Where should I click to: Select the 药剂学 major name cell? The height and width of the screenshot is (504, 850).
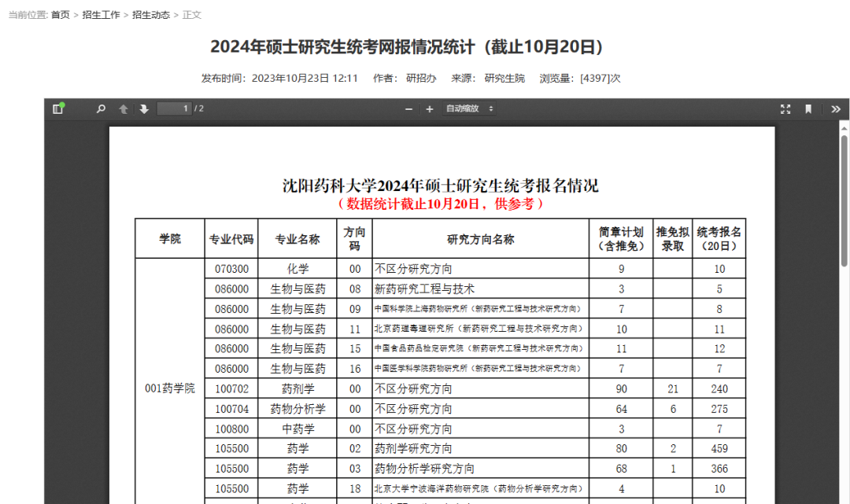(x=297, y=388)
